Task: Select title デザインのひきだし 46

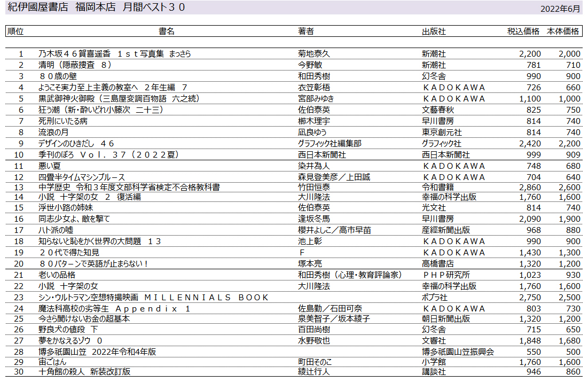Action: 76,143
